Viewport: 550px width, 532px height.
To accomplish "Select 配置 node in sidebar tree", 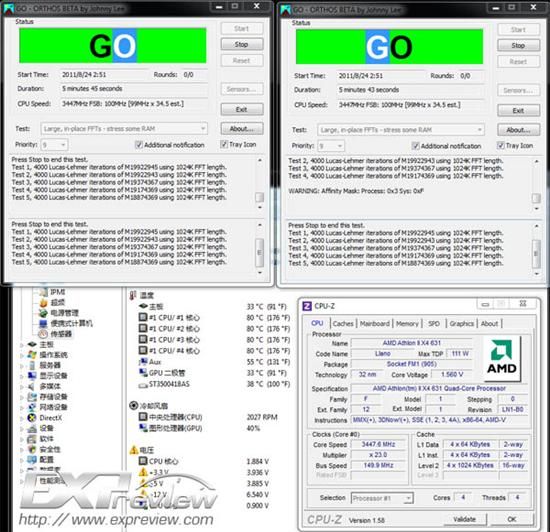I will (41, 460).
